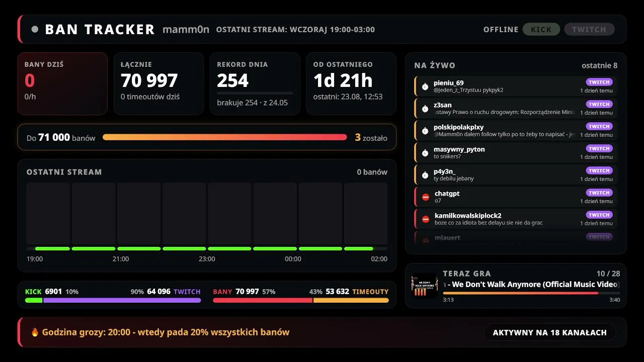The image size is (644, 362).
Task: Click the rekord dnia progress bar under 254
Action: tap(255, 93)
